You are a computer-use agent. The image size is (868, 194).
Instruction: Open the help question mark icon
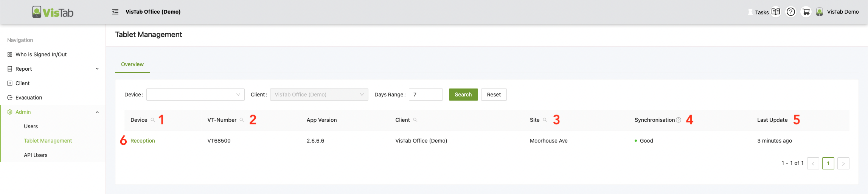pyautogui.click(x=790, y=12)
